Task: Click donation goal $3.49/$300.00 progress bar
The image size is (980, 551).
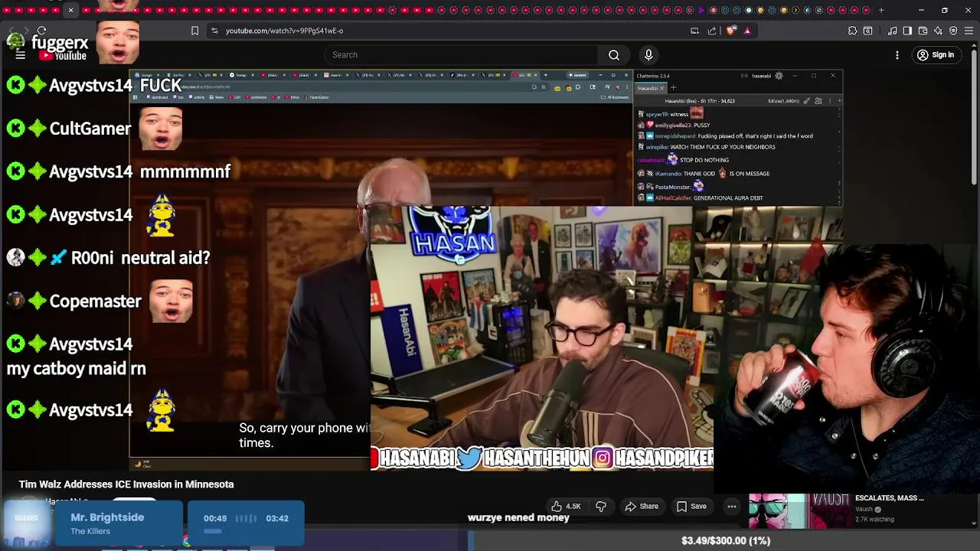Action: pos(725,540)
